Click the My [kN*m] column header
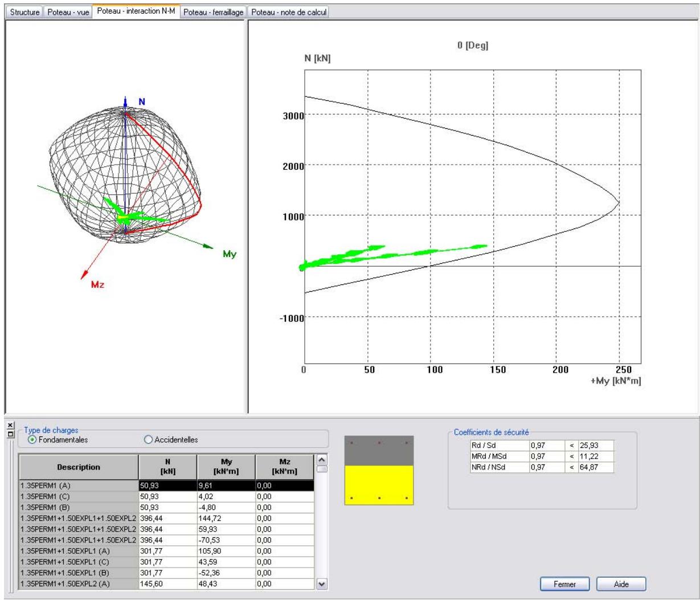Viewport: 700px width, 600px height. pyautogui.click(x=226, y=467)
